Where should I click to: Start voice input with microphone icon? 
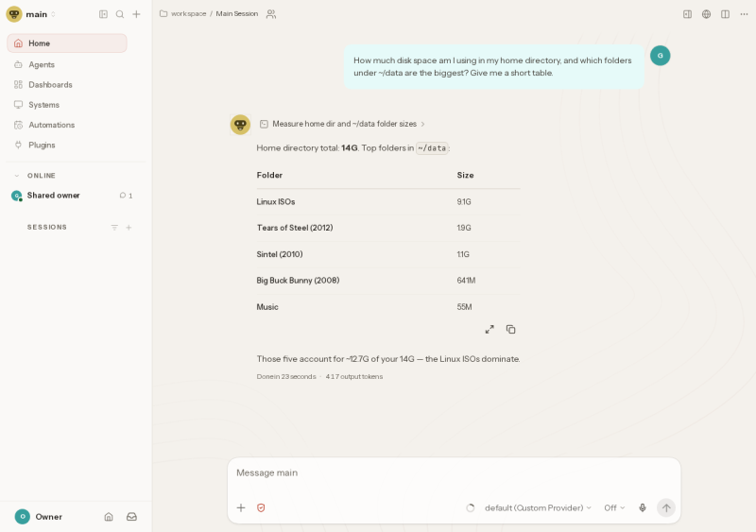643,507
